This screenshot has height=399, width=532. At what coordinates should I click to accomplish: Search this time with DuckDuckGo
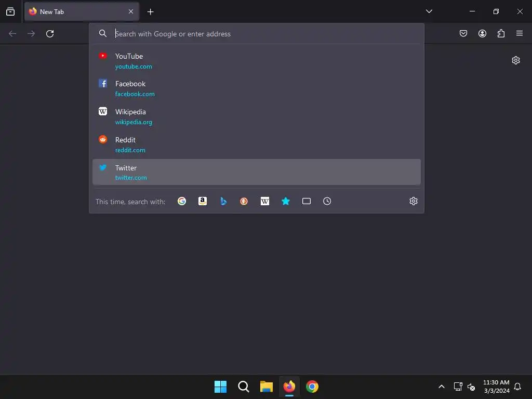point(244,201)
